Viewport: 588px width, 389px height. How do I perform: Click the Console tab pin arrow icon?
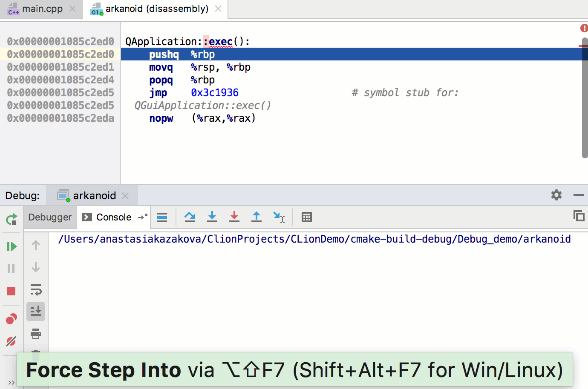click(x=143, y=217)
